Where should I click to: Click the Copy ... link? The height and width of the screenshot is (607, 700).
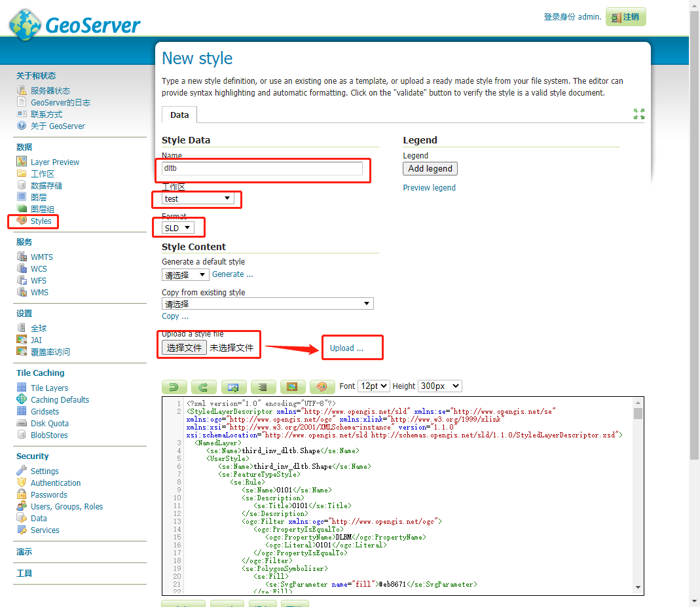pos(175,316)
